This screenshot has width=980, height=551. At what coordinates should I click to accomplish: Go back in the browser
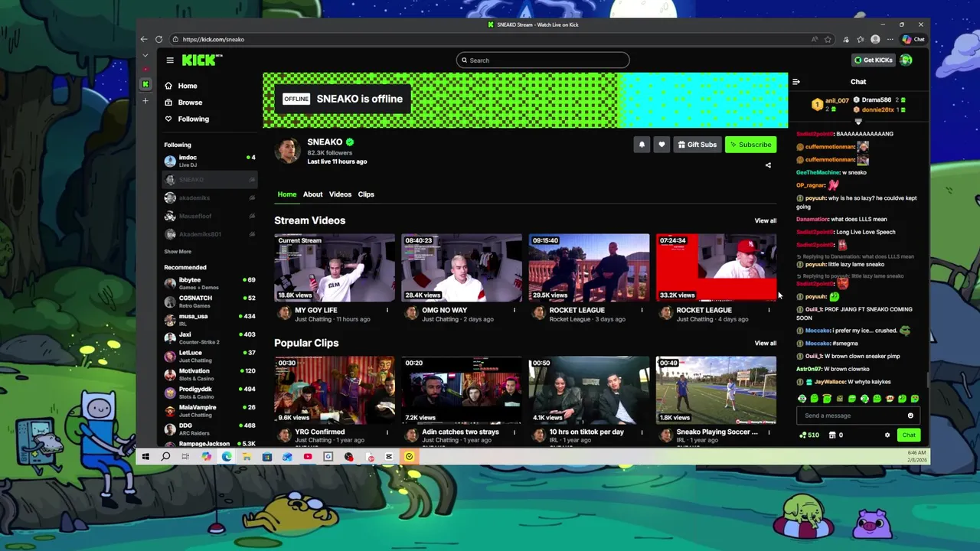144,39
